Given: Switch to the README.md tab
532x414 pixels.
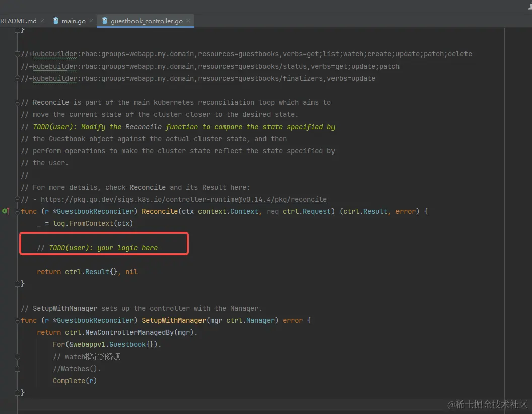Looking at the screenshot, I should pos(18,21).
